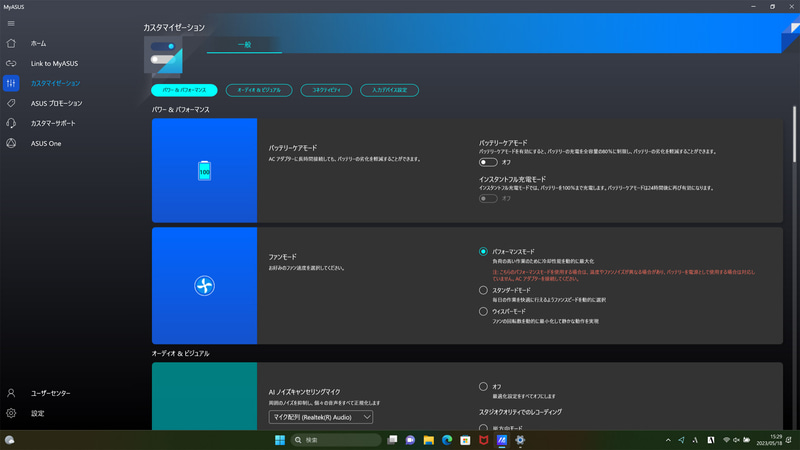Toggle Battery Care Mode (バッテリーケアモード) switch
This screenshot has height=450, width=800.
point(488,162)
